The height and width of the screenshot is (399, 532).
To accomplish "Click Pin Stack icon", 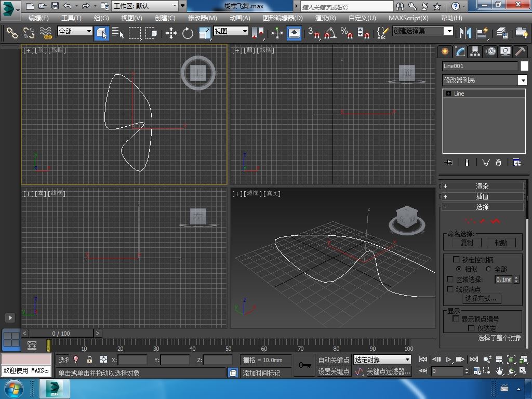I will pyautogui.click(x=448, y=163).
